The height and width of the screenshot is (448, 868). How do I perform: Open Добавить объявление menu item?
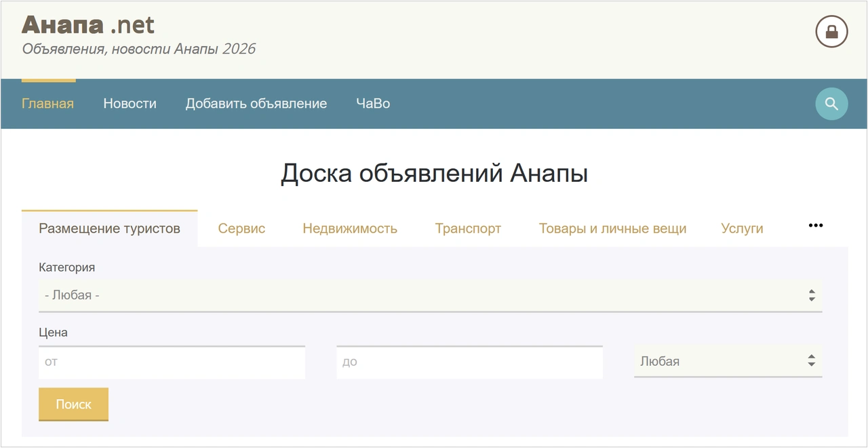(256, 104)
